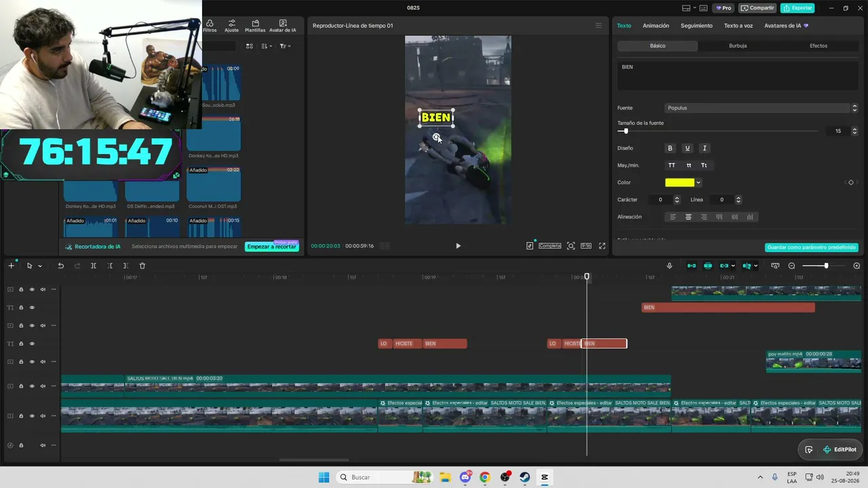Select the long BIEN text clip in timeline

tap(728, 308)
